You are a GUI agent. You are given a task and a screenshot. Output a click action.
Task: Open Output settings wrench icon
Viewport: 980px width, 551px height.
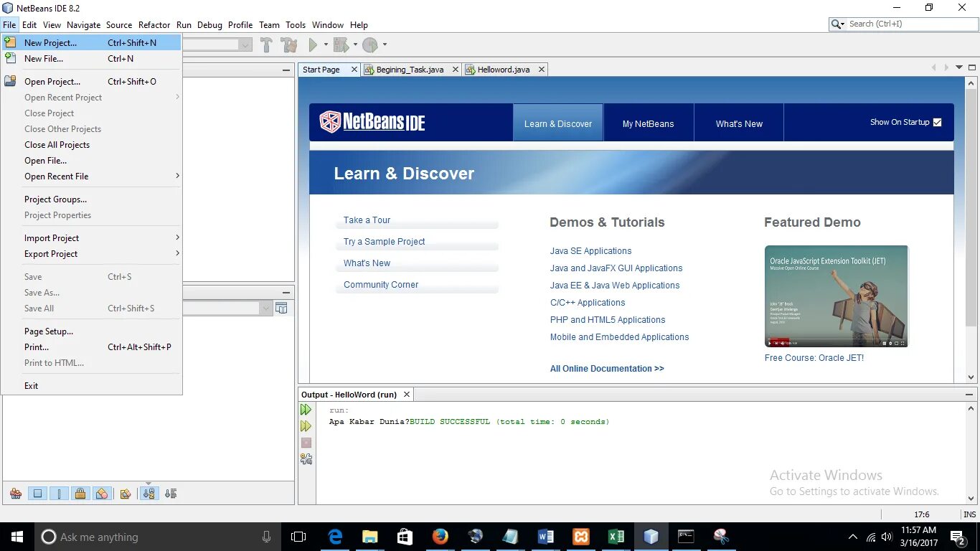pyautogui.click(x=306, y=459)
